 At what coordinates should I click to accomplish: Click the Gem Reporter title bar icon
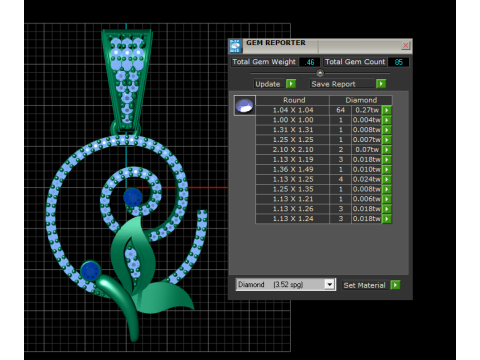point(235,46)
